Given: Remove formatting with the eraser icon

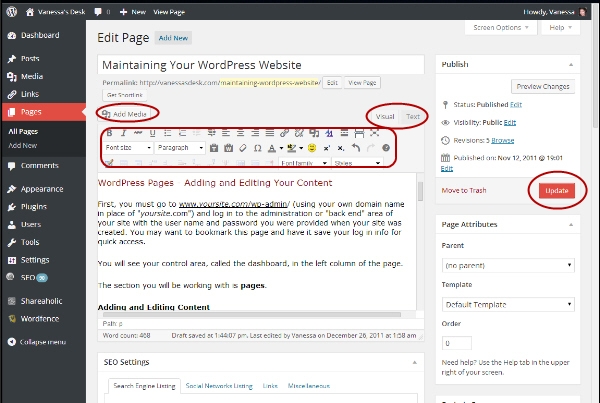Looking at the screenshot, I should [243, 148].
